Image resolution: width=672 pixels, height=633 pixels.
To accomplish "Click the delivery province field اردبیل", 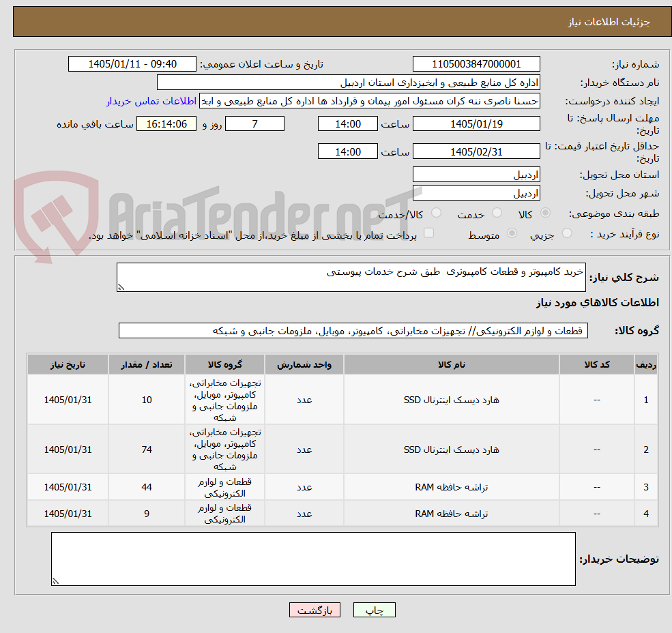I will pyautogui.click(x=476, y=175).
